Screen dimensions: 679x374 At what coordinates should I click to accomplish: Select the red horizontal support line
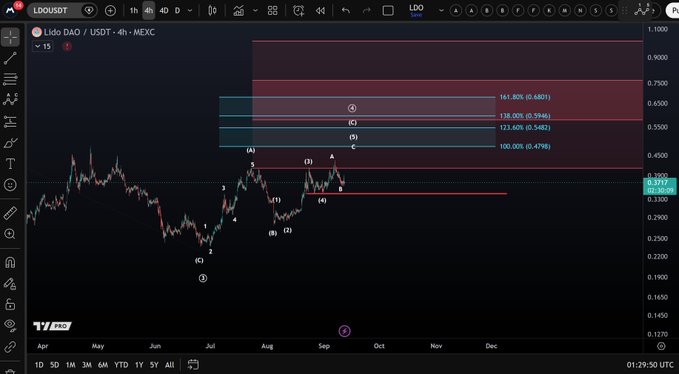coord(406,193)
